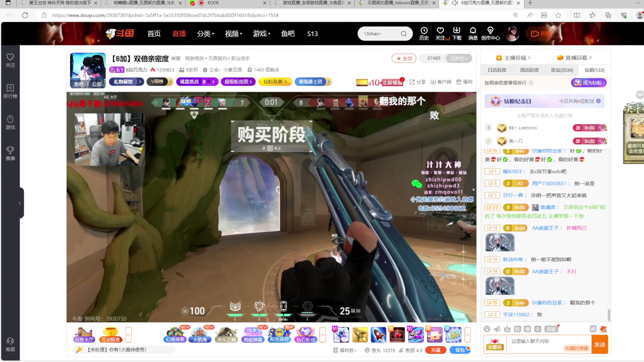The image size is (644, 362).
Task: Switch to the 钻粉(133) tab
Action: 594,70
